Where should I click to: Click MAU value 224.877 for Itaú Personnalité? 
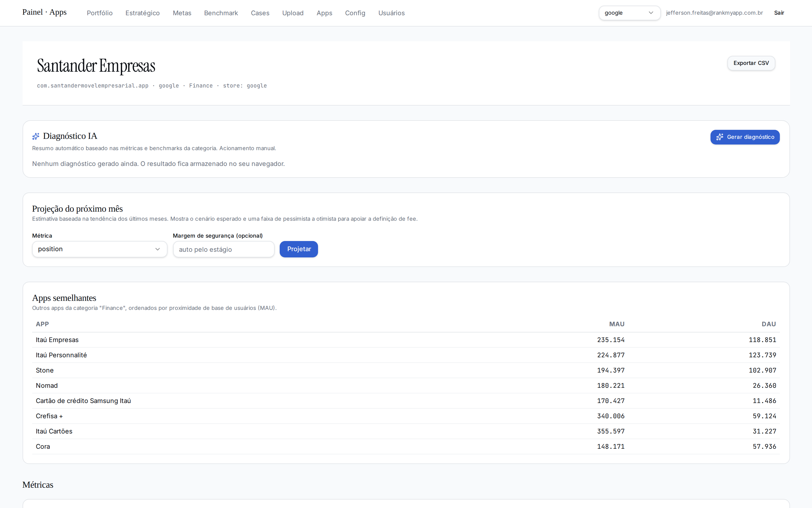click(611, 355)
